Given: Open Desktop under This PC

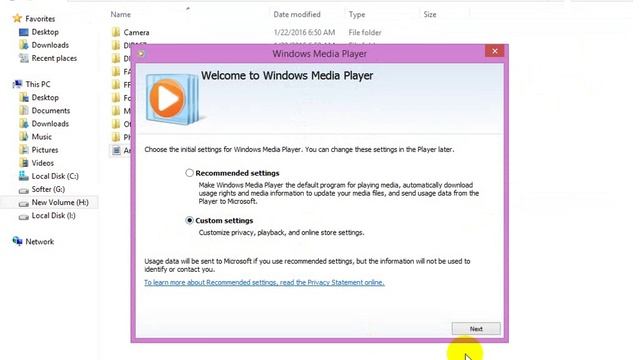Looking at the screenshot, I should 45,97.
